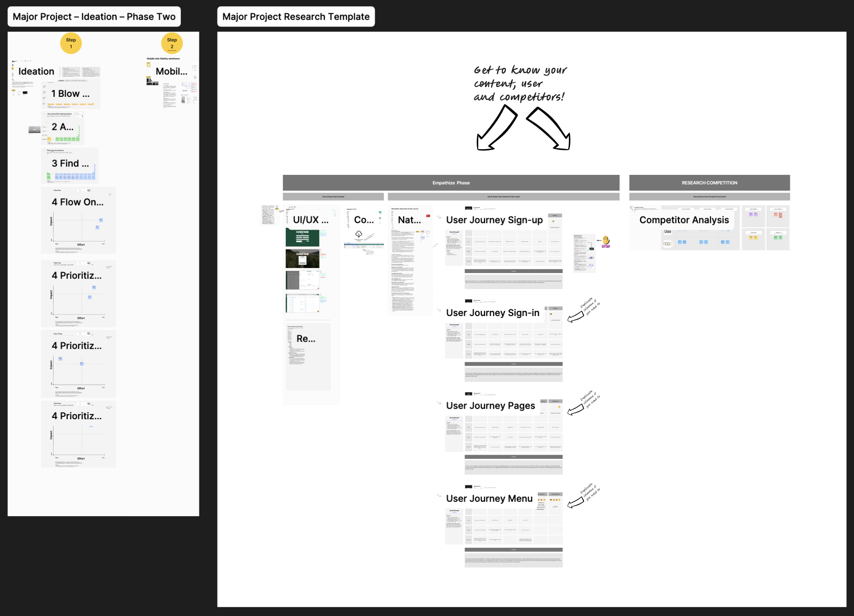Click the yellow Step 1 circle
Screen dimensions: 854x616
click(x=71, y=43)
